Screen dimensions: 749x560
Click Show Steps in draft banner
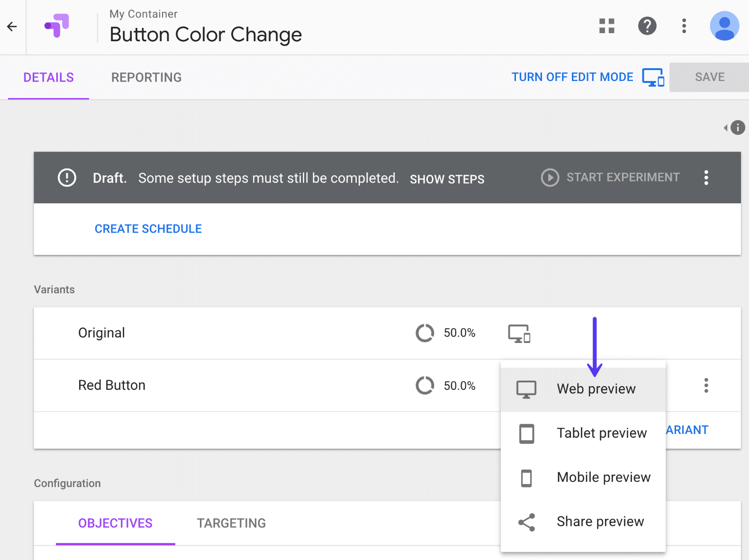(447, 179)
